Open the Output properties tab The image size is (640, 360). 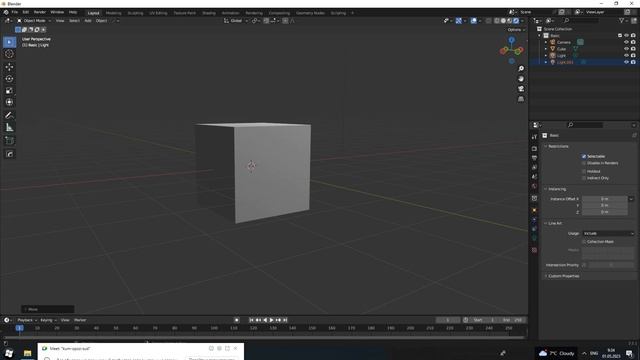pyautogui.click(x=534, y=158)
